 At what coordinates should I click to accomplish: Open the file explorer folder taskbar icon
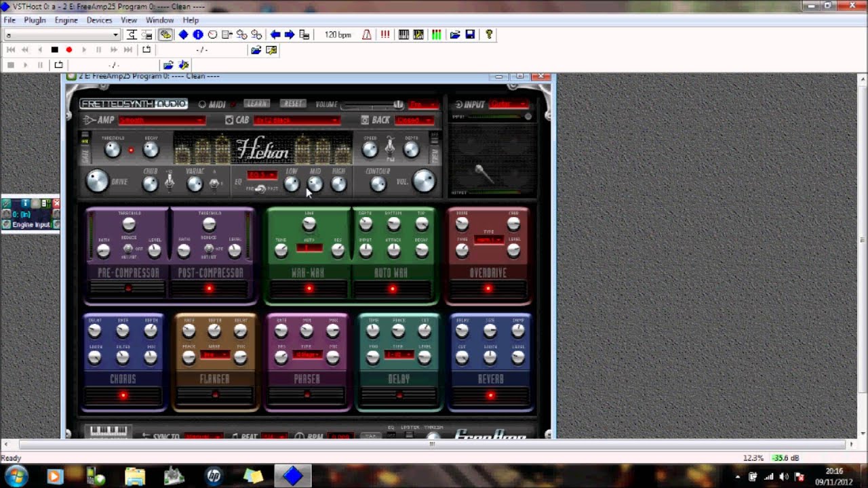pos(135,476)
